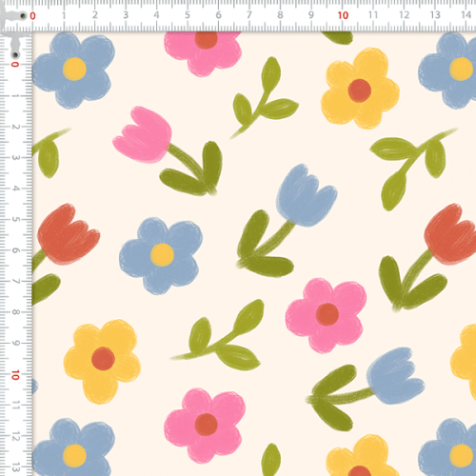Select the yellow flower at lower left

coord(102,361)
